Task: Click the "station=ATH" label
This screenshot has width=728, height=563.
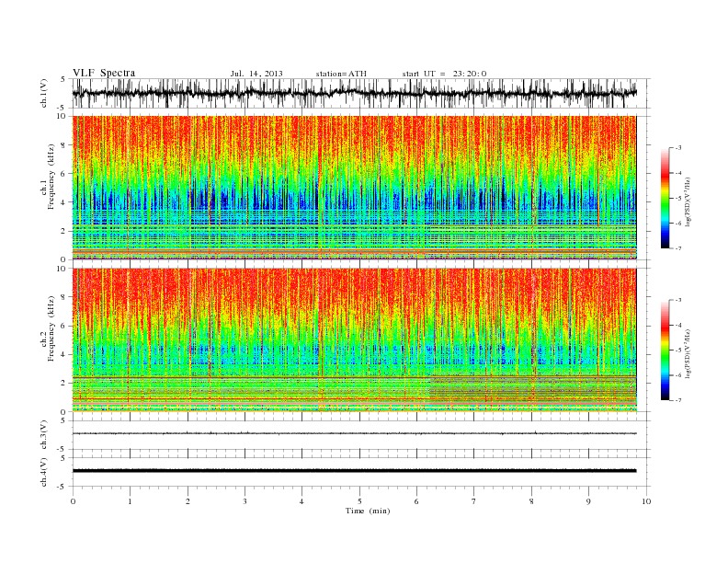Action: [341, 74]
